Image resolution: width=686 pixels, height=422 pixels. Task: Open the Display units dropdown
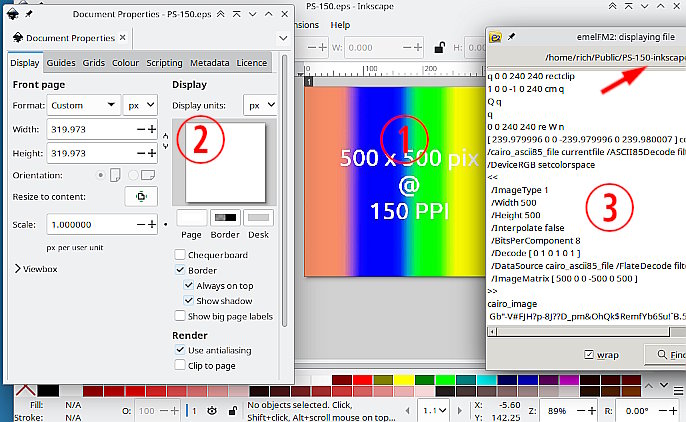(261, 105)
